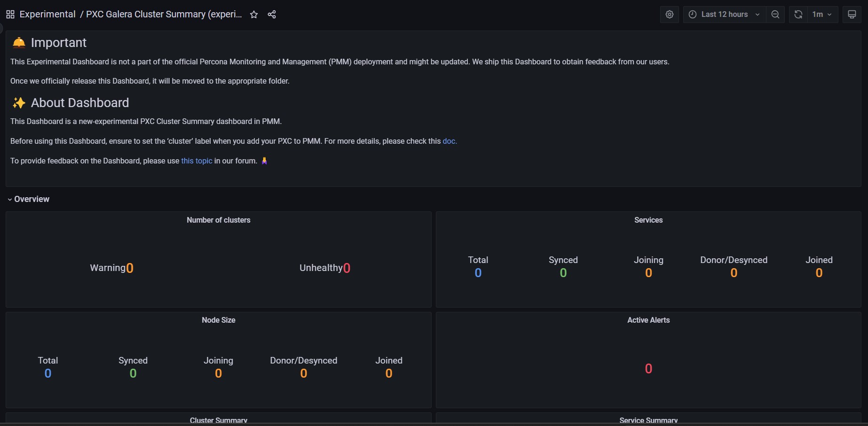The height and width of the screenshot is (426, 868).
Task: Open dashboard settings gear
Action: coord(669,15)
